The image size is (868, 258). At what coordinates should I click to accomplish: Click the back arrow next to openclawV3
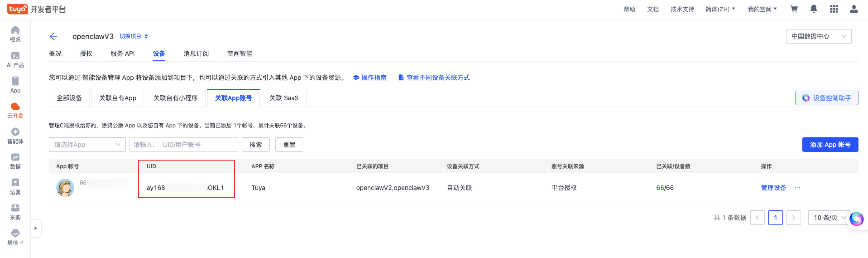(x=54, y=36)
